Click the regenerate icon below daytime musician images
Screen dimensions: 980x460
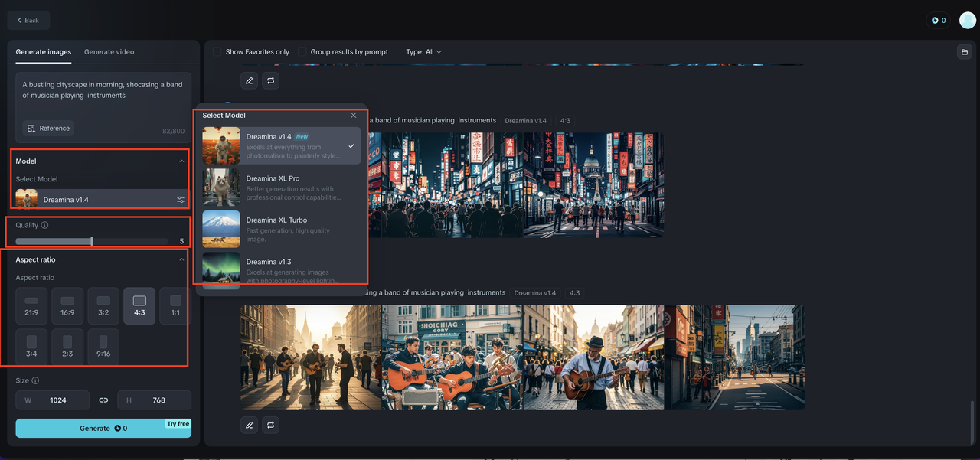coord(270,424)
